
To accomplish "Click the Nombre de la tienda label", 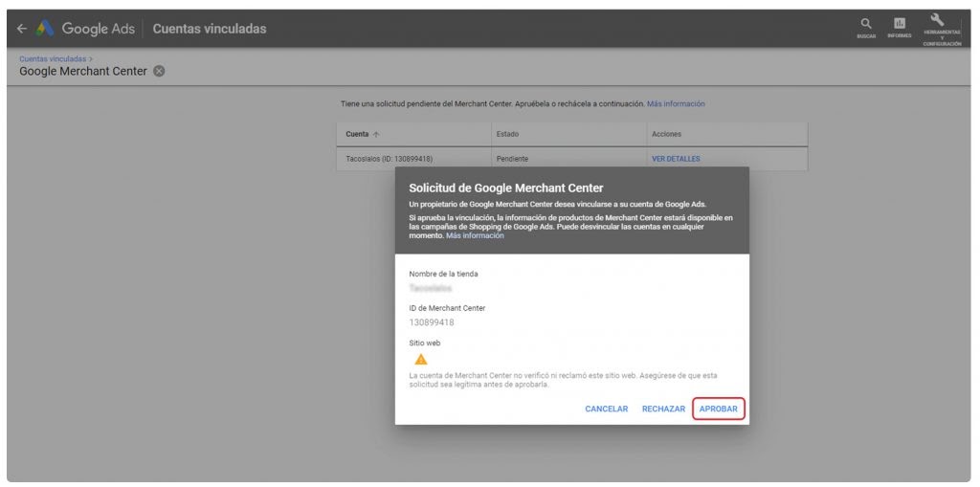I will pos(444,274).
